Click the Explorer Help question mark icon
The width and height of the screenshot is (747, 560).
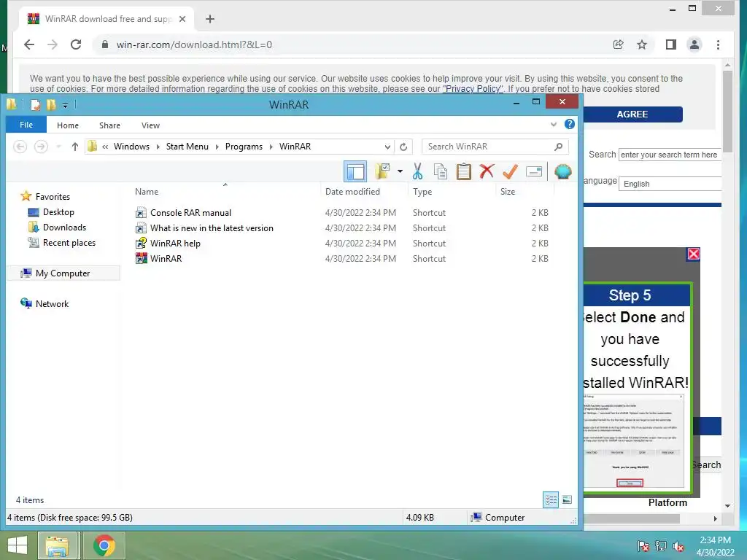click(x=569, y=124)
